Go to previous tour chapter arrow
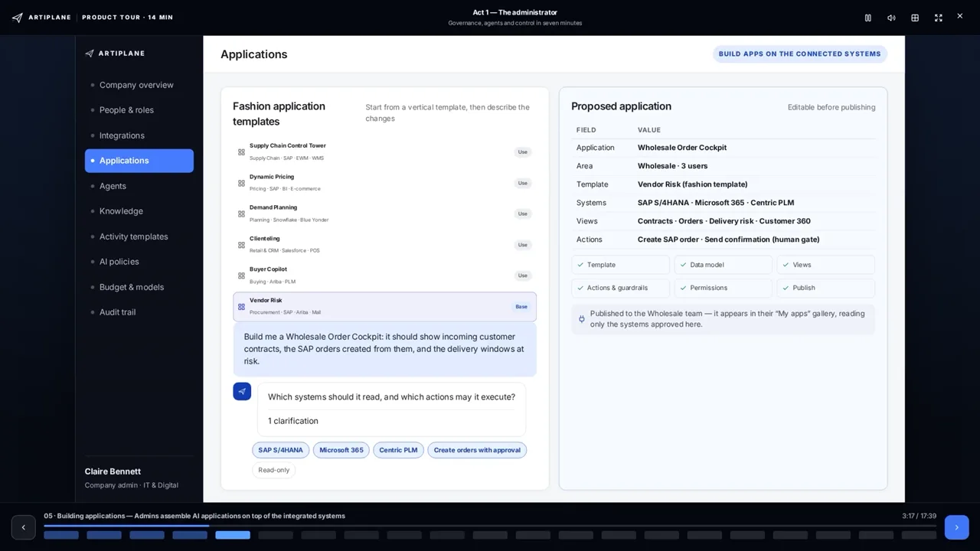The image size is (980, 551). click(23, 527)
